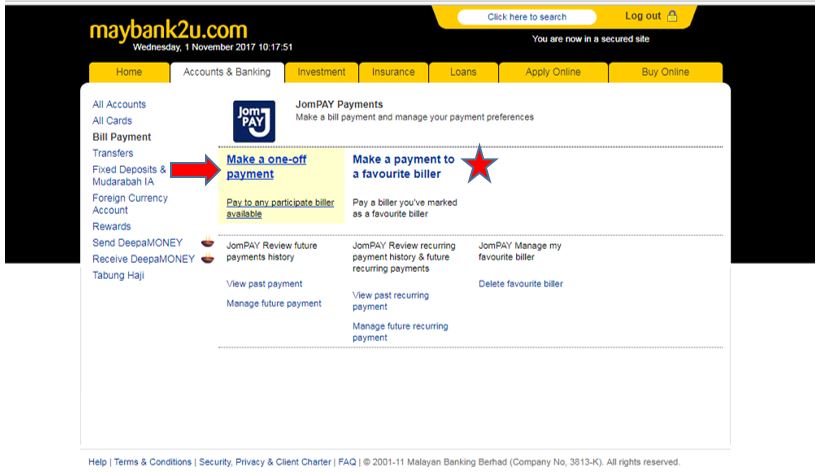Screen dimensions: 819x473
Task: Click 'Pay a biller you've marked' description
Action: [405, 208]
